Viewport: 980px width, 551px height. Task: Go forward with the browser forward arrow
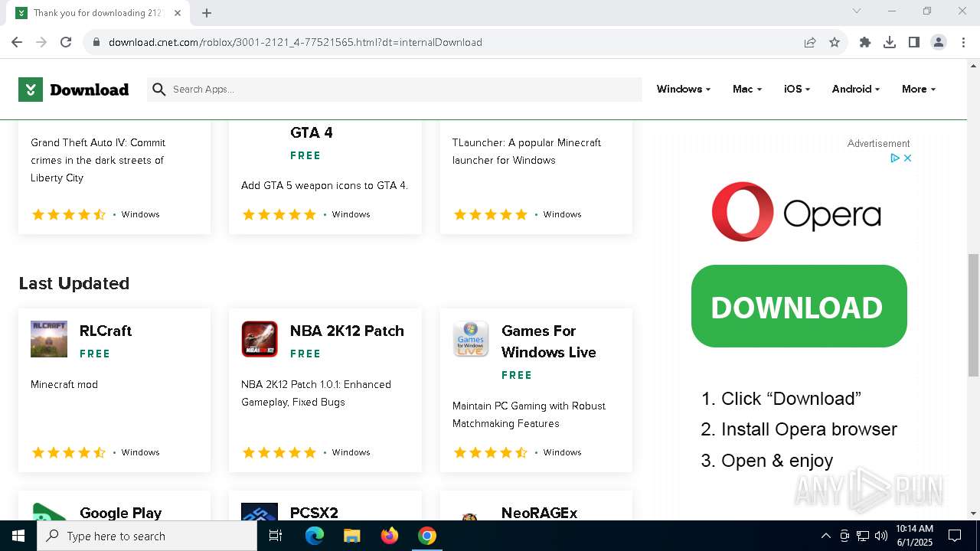coord(41,42)
